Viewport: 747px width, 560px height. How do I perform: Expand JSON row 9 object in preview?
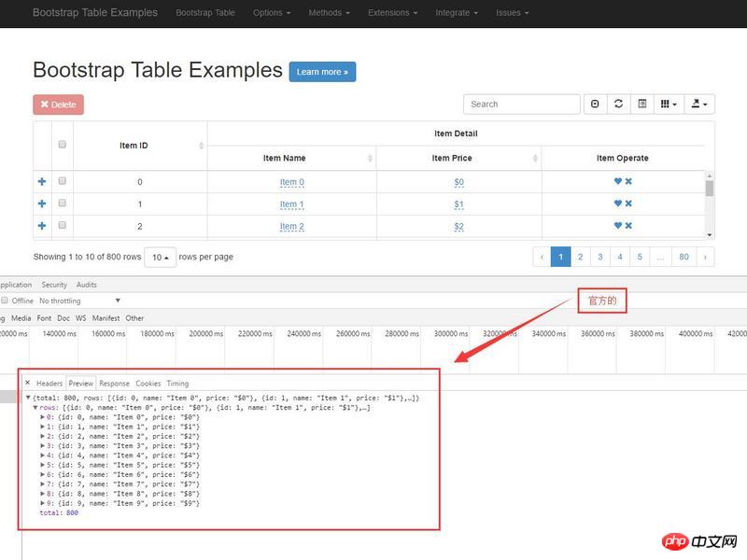(42, 503)
